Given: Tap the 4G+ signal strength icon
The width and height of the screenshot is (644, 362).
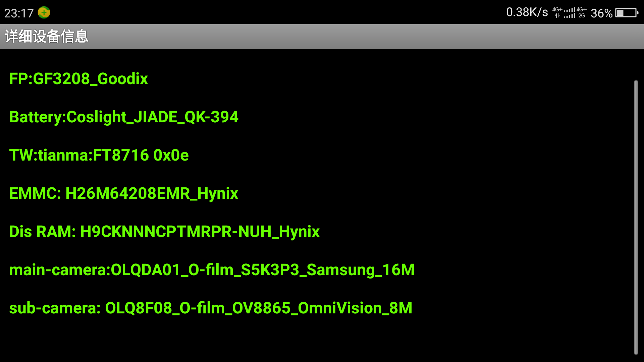Looking at the screenshot, I should point(569,13).
